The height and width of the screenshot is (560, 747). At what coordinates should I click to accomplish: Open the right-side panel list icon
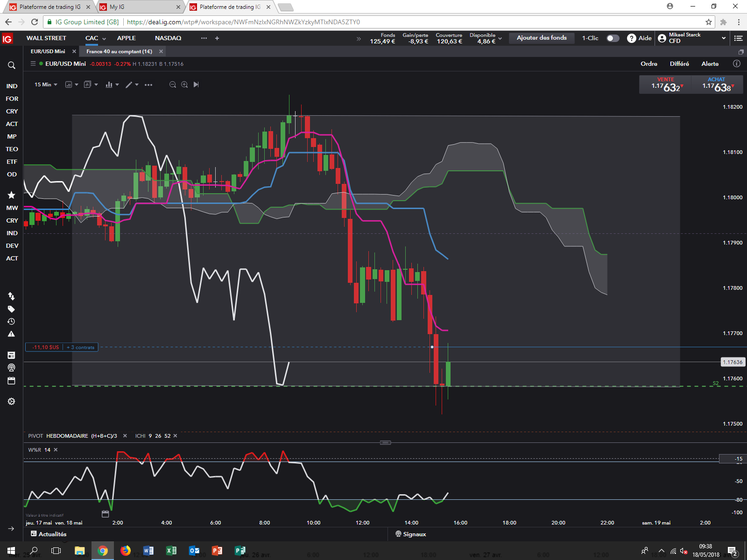click(x=738, y=38)
